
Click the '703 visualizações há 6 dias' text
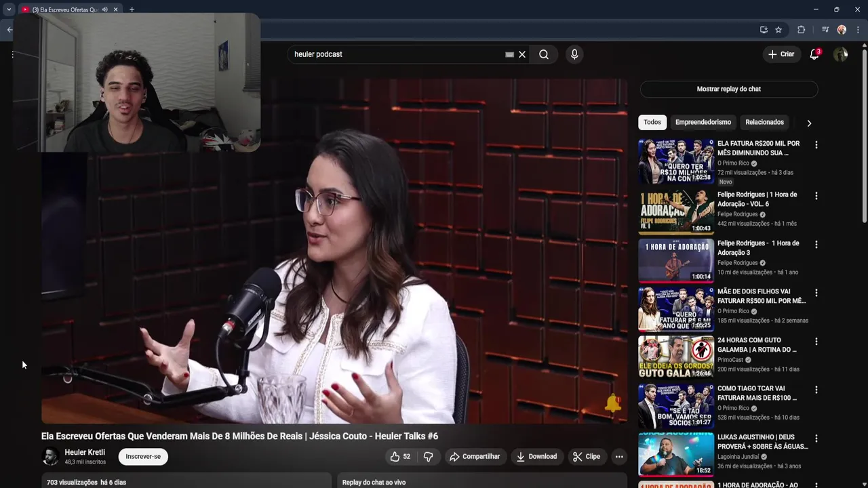pos(86,483)
